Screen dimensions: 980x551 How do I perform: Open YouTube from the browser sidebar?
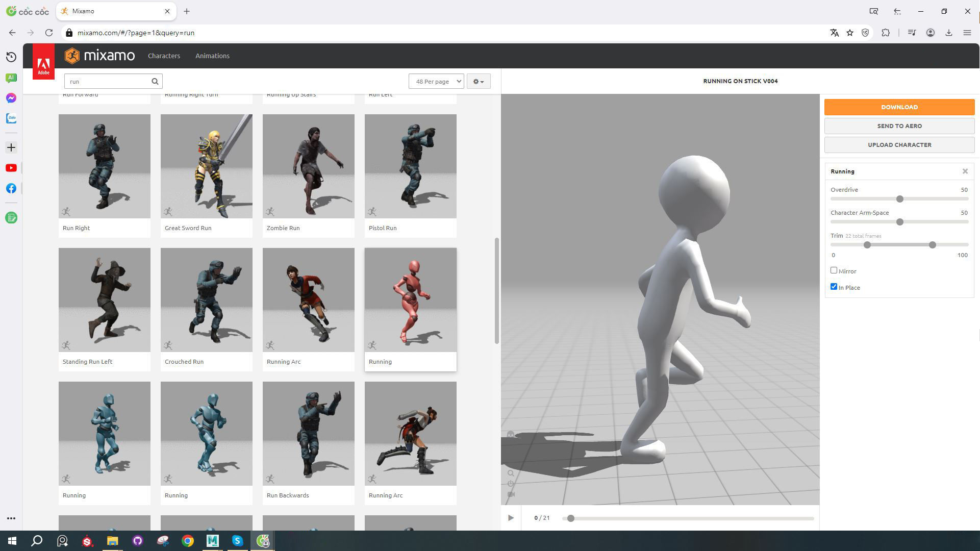(x=11, y=168)
